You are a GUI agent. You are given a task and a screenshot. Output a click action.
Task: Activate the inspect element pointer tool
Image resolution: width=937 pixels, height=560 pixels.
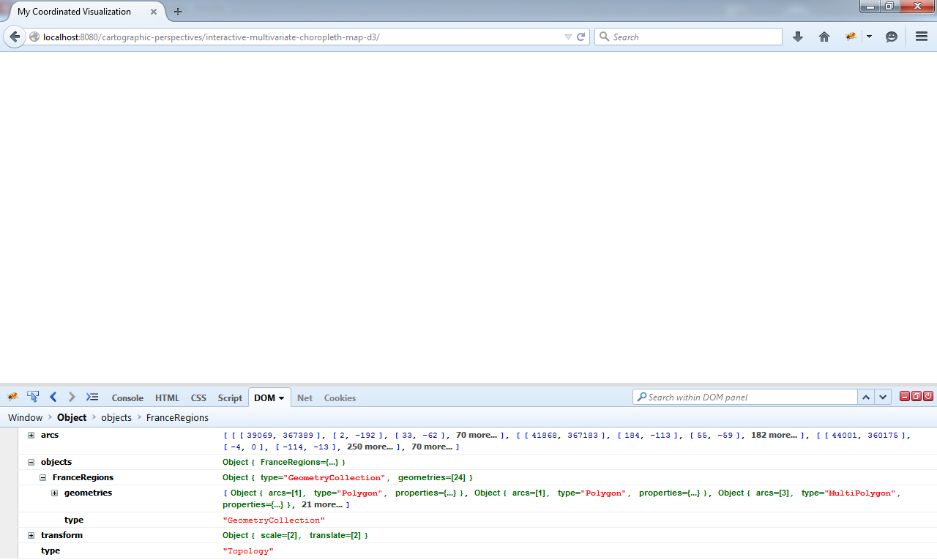click(33, 397)
